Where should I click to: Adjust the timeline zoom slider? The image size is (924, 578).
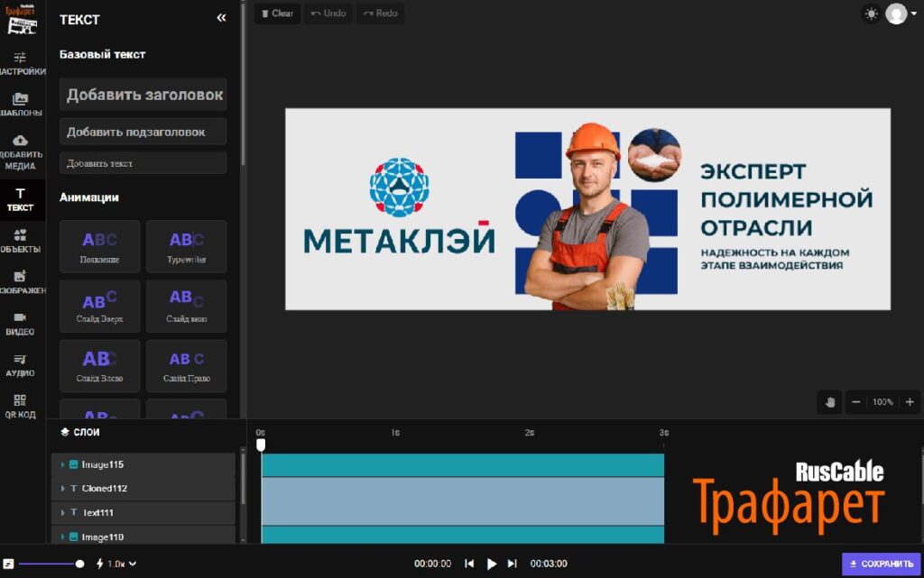point(79,564)
